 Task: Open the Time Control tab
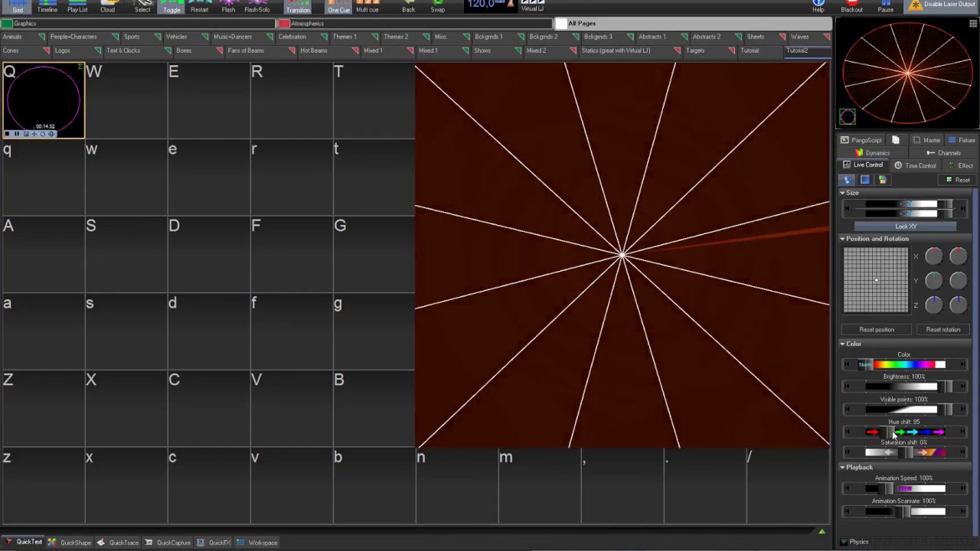pyautogui.click(x=915, y=165)
